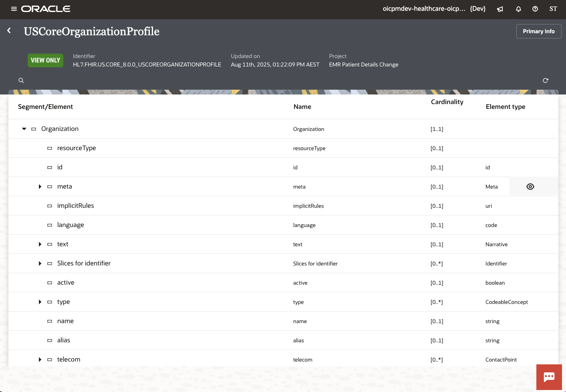Image resolution: width=566 pixels, height=392 pixels.
Task: Expand the telecom element row
Action: point(40,359)
